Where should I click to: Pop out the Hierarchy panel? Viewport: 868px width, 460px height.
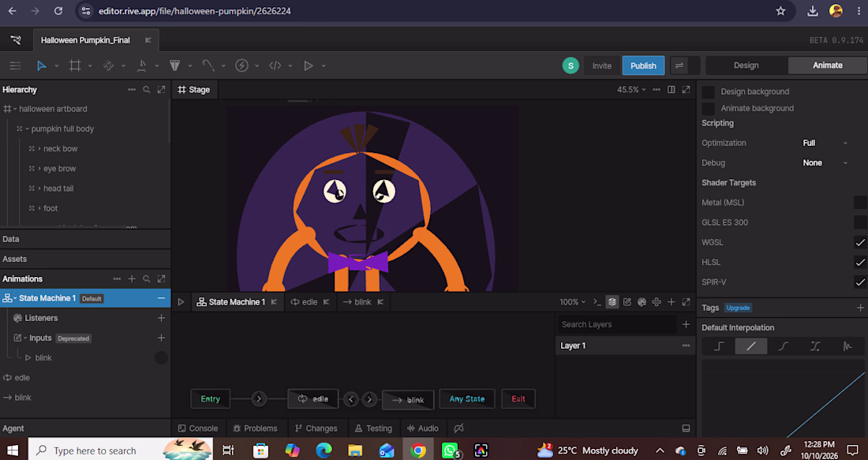point(161,90)
